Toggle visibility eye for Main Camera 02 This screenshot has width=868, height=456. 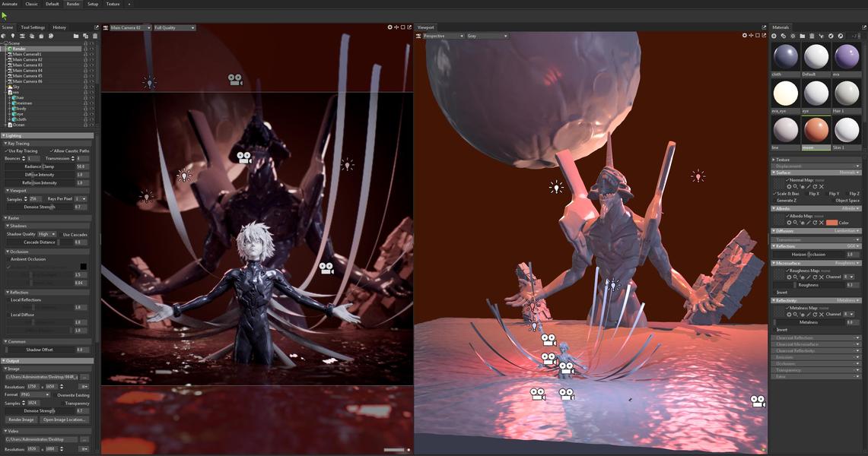click(91, 60)
